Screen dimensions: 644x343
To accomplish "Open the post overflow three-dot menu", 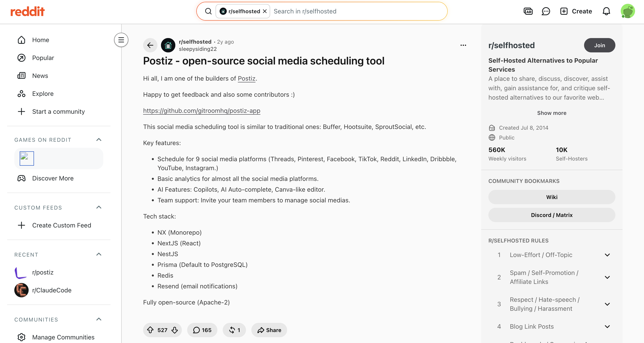I will point(463,45).
